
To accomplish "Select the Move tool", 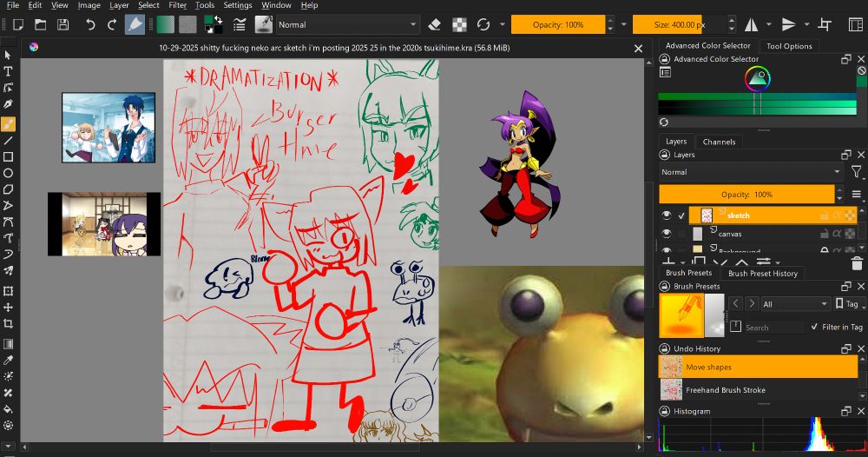I will point(8,307).
